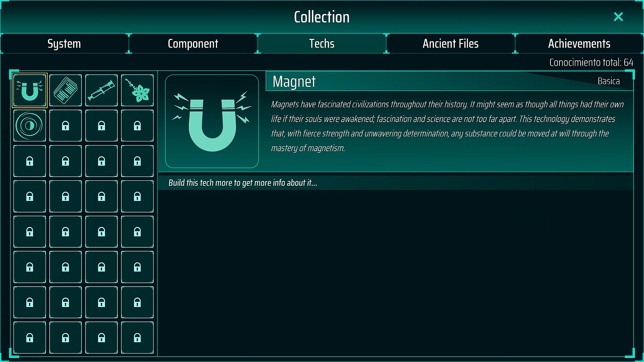Screen dimensions: 644x362
Task: Close the Collection window
Action: point(618,17)
